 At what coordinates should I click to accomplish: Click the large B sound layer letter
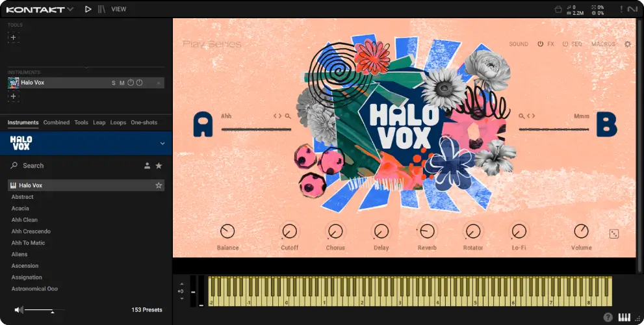click(x=606, y=124)
